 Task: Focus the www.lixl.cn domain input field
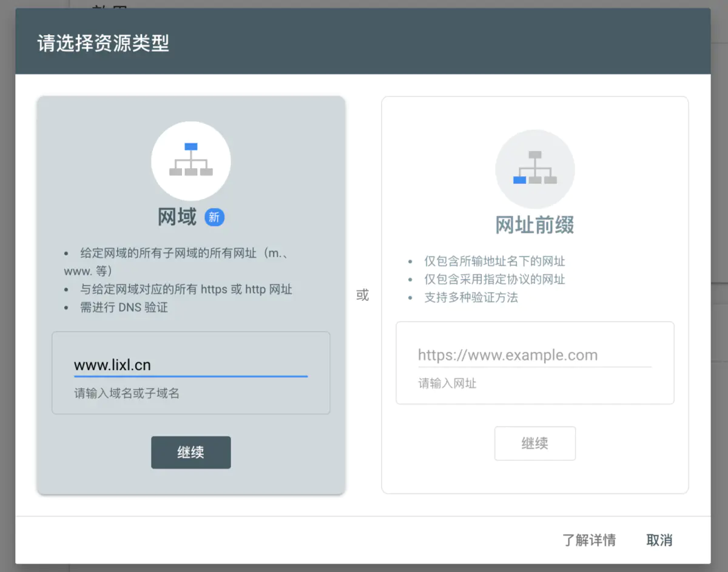tap(190, 365)
